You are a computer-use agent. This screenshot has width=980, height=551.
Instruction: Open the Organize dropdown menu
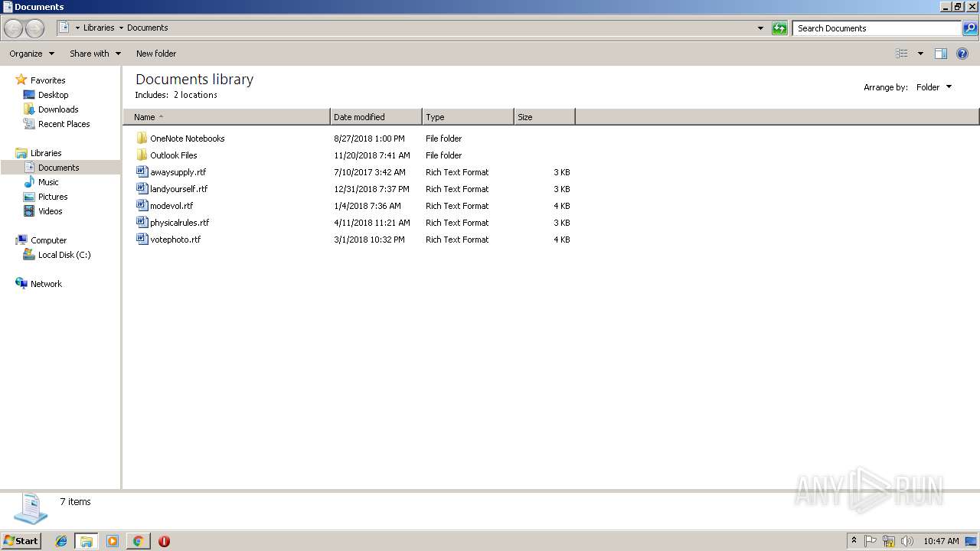(x=32, y=54)
